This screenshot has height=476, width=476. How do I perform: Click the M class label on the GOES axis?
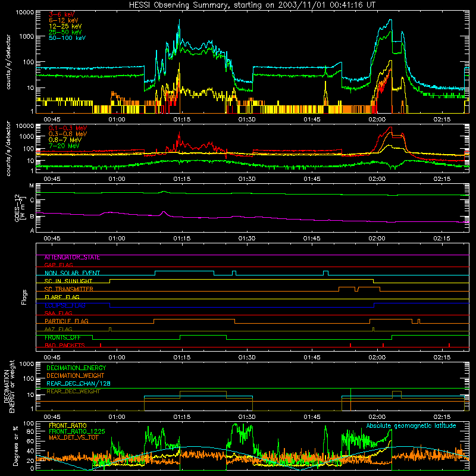32,186
